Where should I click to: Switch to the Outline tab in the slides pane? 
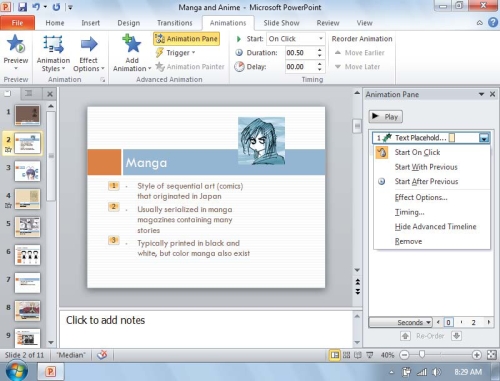29,94
